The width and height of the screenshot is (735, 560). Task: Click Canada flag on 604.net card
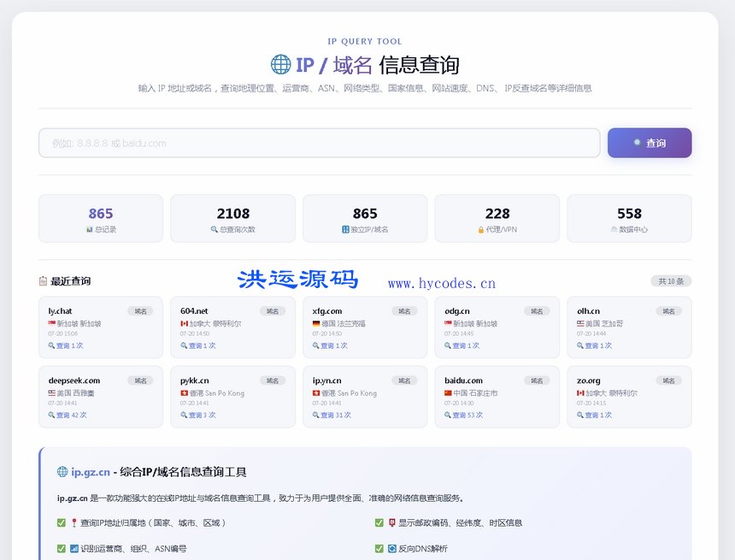[x=185, y=324]
